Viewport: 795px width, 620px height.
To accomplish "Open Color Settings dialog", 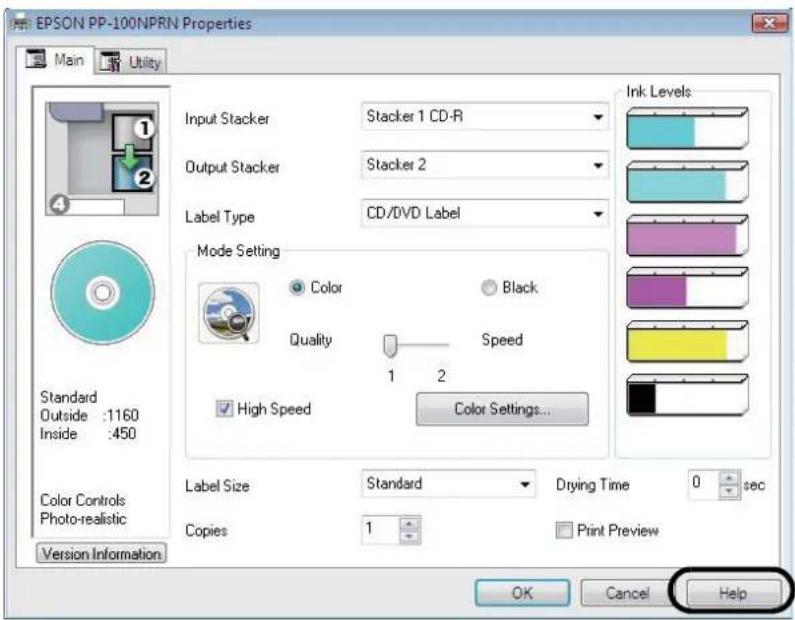I will tap(502, 409).
